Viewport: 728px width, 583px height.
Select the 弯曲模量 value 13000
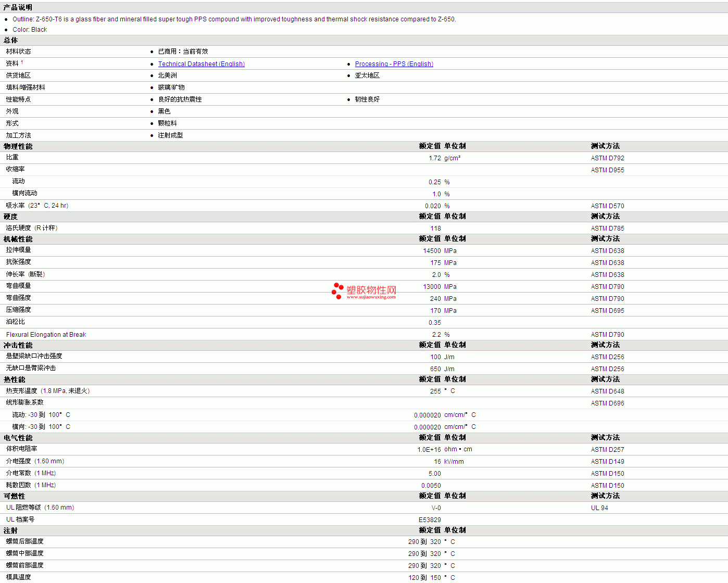pos(432,287)
